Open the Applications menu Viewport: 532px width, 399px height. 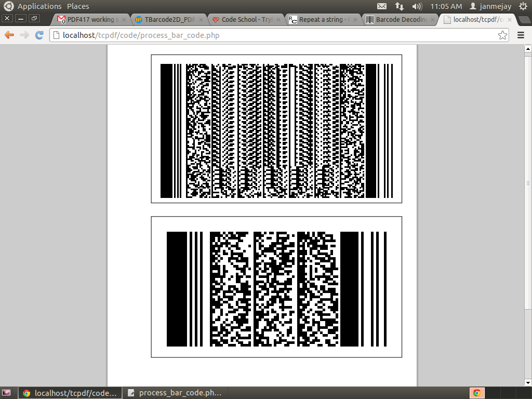point(39,6)
